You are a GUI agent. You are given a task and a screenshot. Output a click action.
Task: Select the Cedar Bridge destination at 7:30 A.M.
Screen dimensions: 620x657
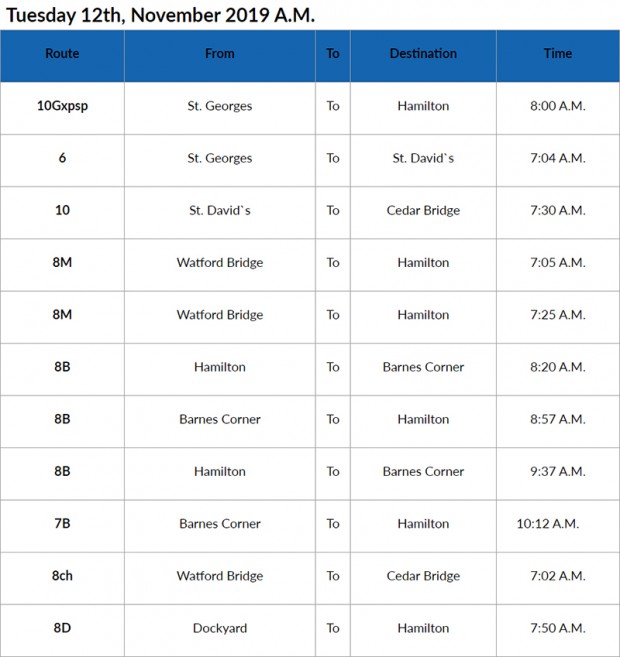[423, 210]
